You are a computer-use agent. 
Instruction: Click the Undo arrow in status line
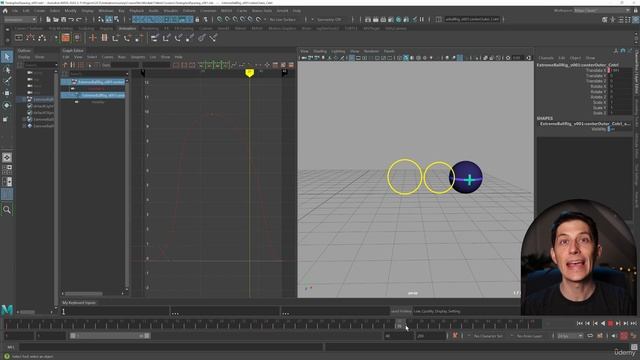tap(71, 19)
